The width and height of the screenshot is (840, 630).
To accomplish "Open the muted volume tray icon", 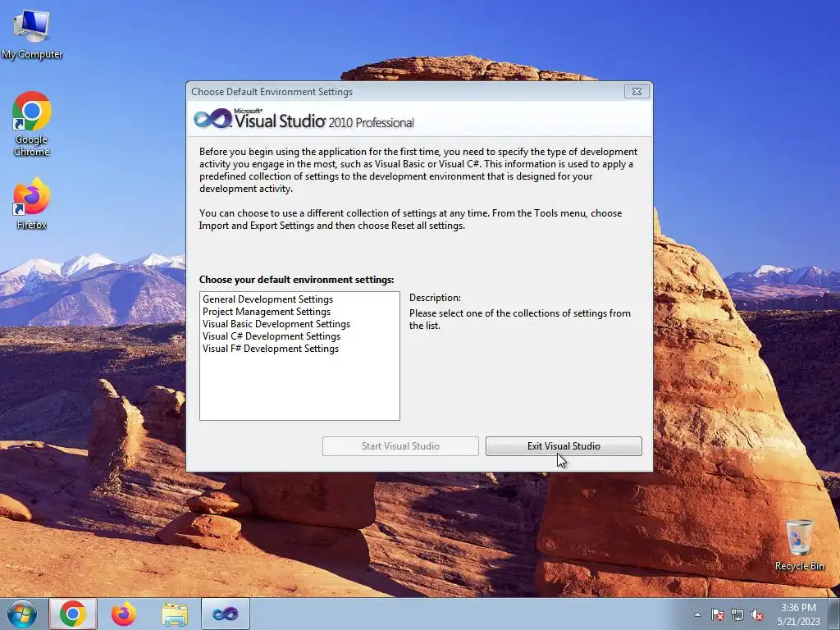I will tap(757, 614).
